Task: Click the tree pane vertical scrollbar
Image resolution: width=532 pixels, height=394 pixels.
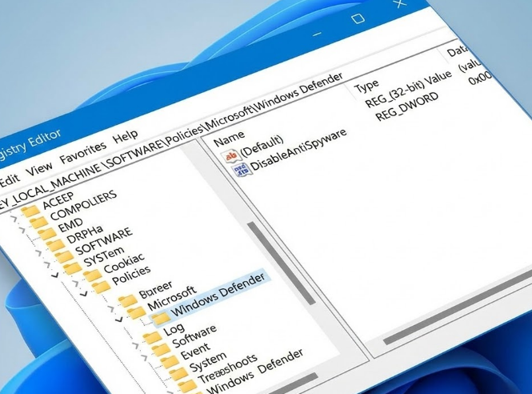Action: pos(281,263)
